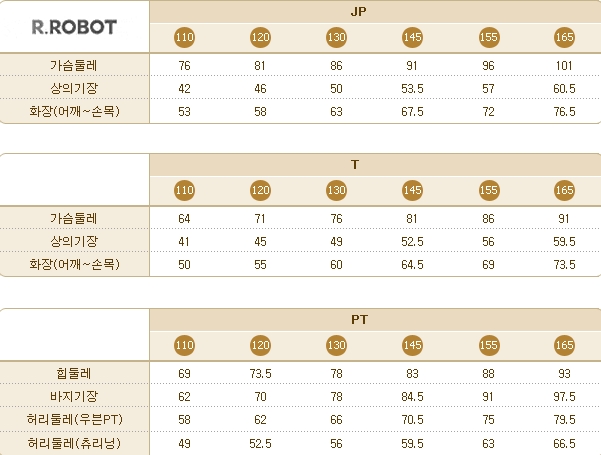Select the 110 size badge under JP

184,37
